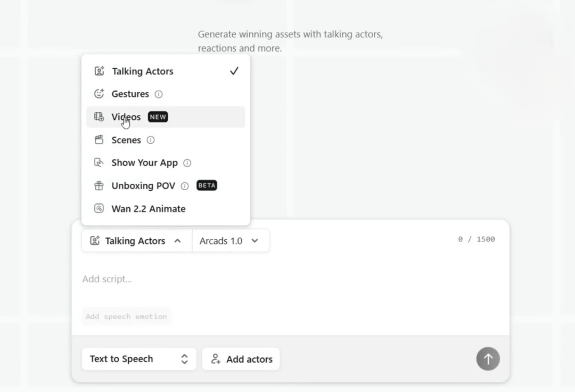Click the Talking Actors menu icon
This screenshot has width=575, height=392.
[99, 71]
